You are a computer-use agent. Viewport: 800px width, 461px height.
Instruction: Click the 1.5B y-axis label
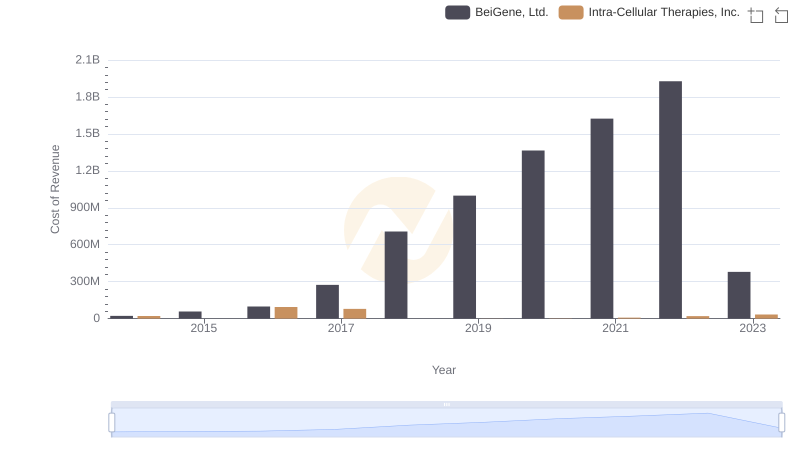(x=87, y=134)
